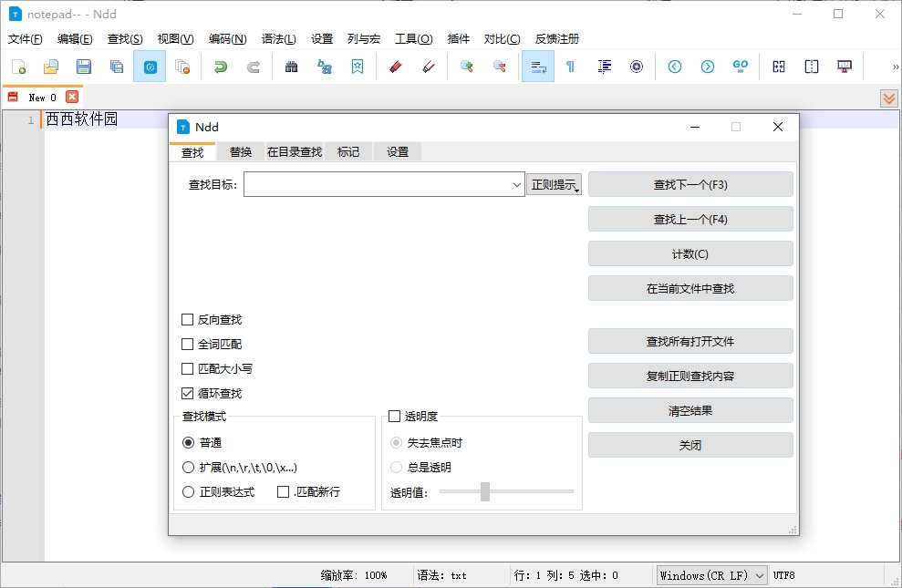
Task: Open replace using the b-a icon
Action: [x=325, y=67]
